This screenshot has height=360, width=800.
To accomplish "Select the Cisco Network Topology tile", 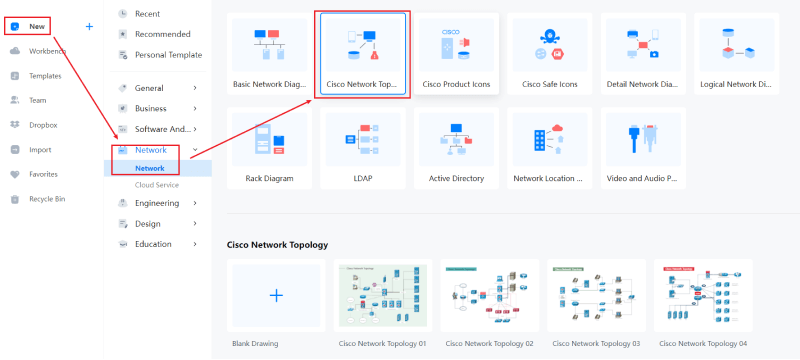I will (x=363, y=54).
